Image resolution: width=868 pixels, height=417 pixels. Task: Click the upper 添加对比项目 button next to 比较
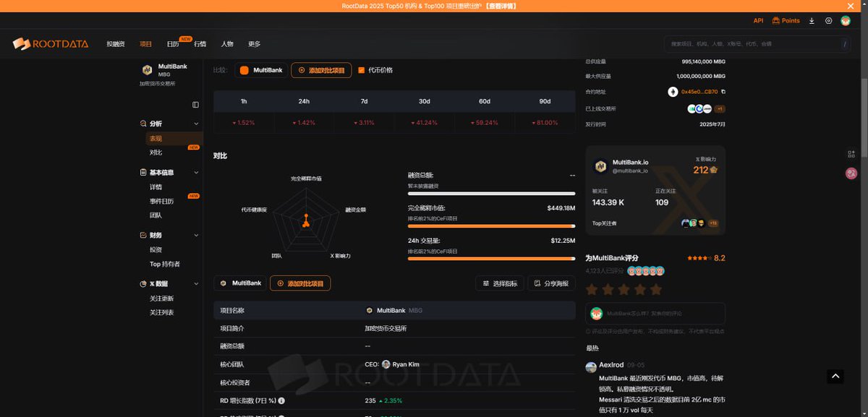click(x=321, y=70)
